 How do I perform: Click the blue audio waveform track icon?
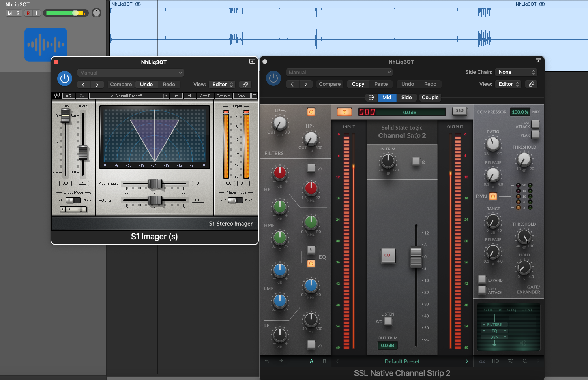(x=46, y=44)
